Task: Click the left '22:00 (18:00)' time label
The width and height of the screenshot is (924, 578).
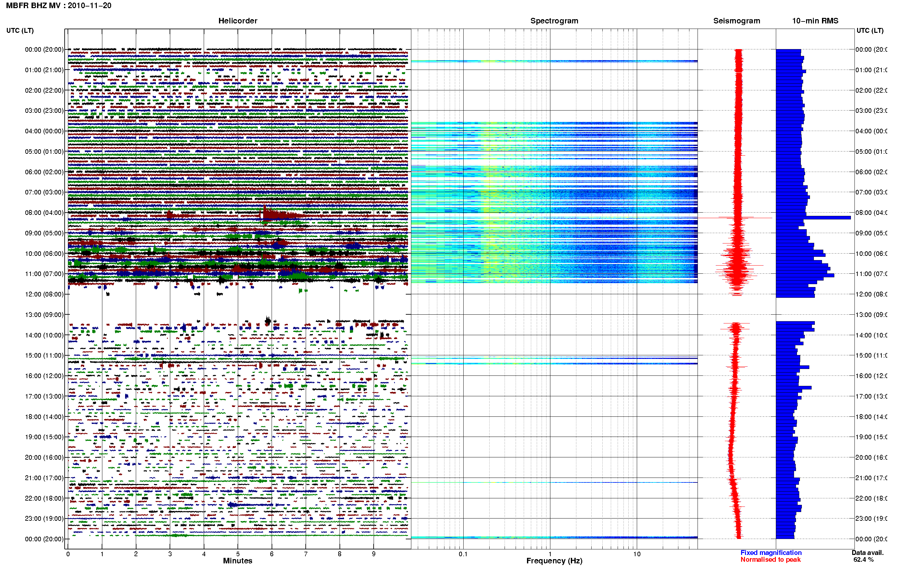Action: pyautogui.click(x=44, y=498)
